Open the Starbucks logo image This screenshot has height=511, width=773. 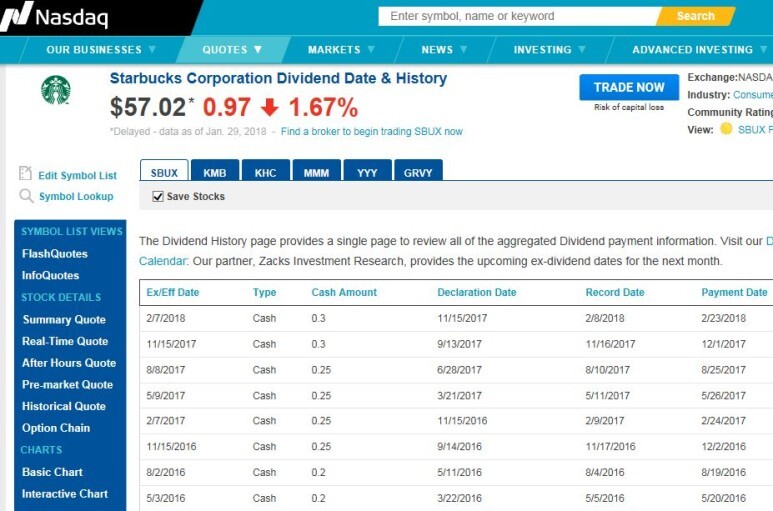[x=56, y=90]
